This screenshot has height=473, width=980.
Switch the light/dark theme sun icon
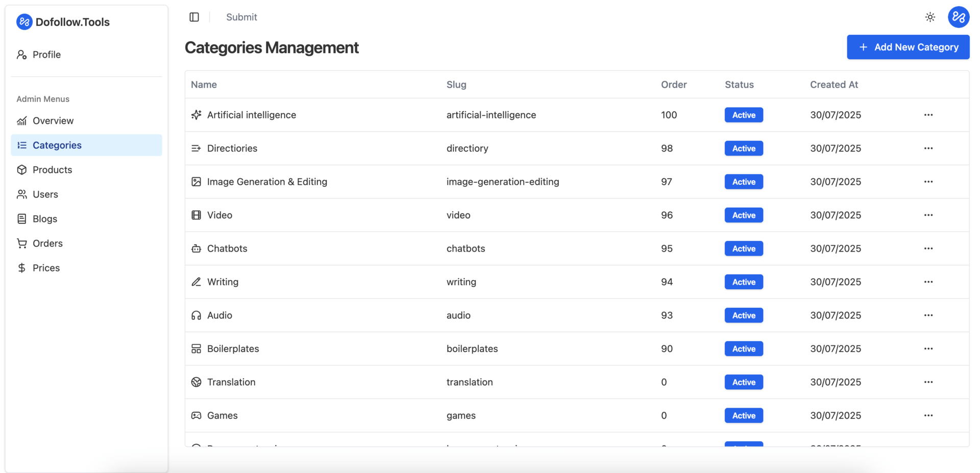[x=930, y=17]
